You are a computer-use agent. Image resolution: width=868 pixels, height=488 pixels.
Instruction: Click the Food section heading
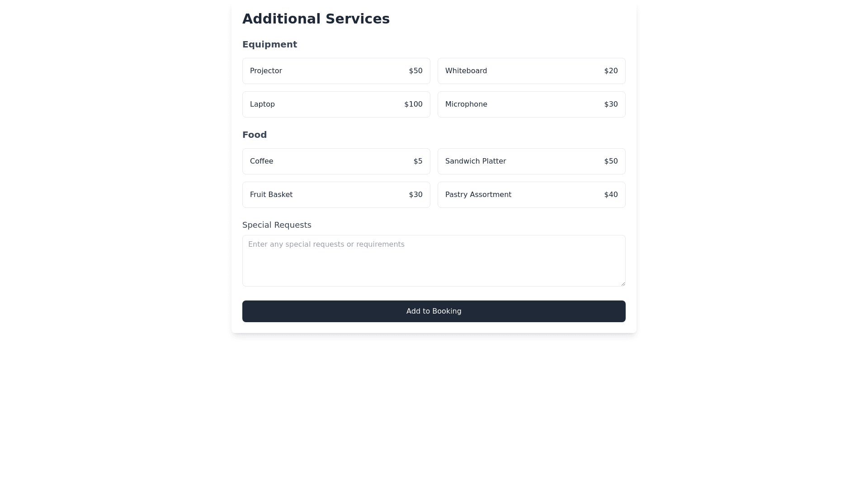[255, 135]
